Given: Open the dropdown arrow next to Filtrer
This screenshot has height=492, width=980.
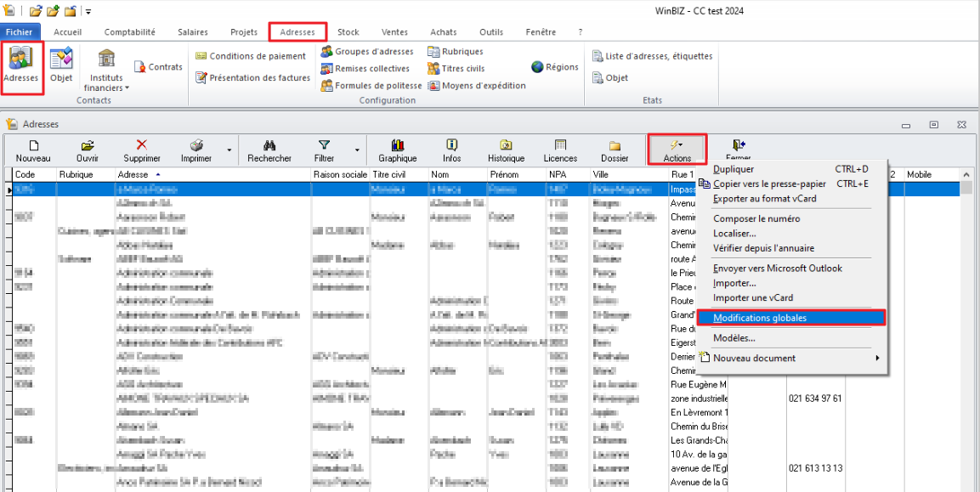Looking at the screenshot, I should 357,150.
